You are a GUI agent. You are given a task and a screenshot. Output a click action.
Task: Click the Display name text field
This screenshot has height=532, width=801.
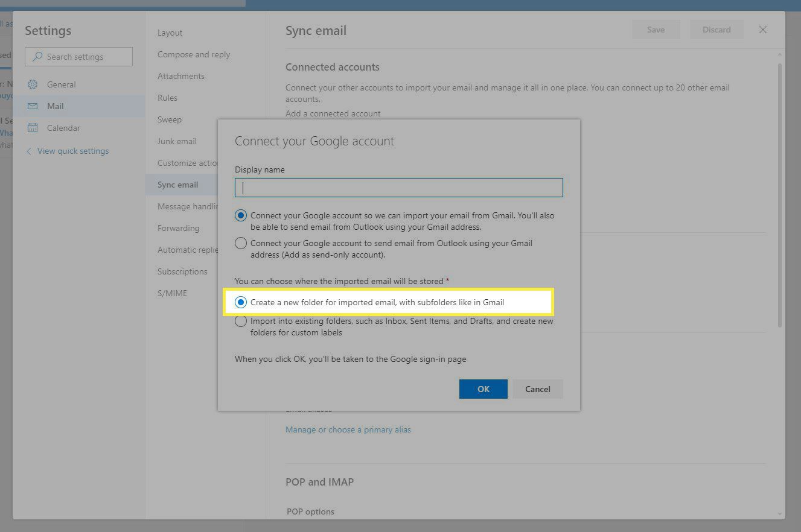pyautogui.click(x=399, y=188)
